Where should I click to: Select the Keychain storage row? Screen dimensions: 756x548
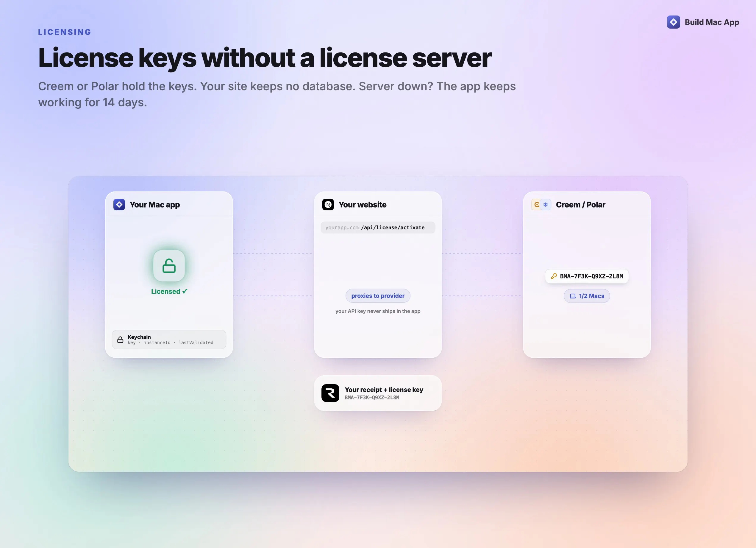coord(169,340)
